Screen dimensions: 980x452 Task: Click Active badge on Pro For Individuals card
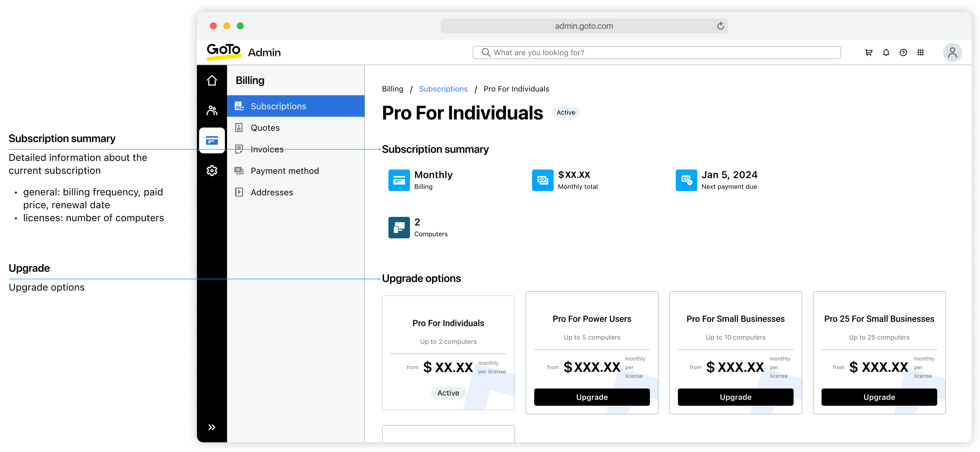pos(448,393)
